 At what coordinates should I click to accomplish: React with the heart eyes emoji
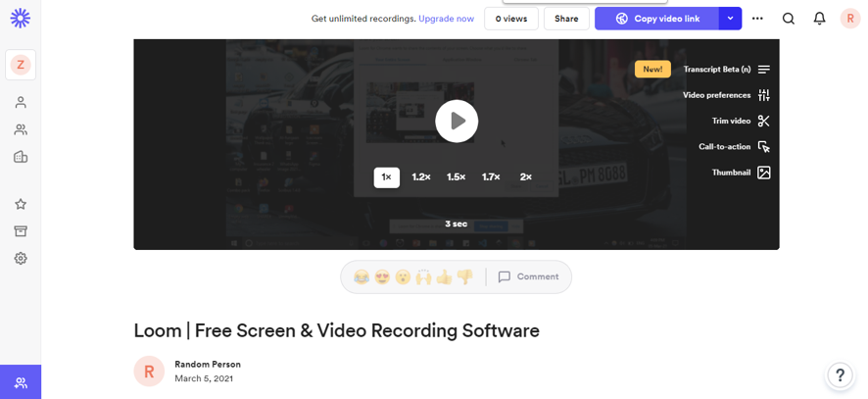pos(382,276)
